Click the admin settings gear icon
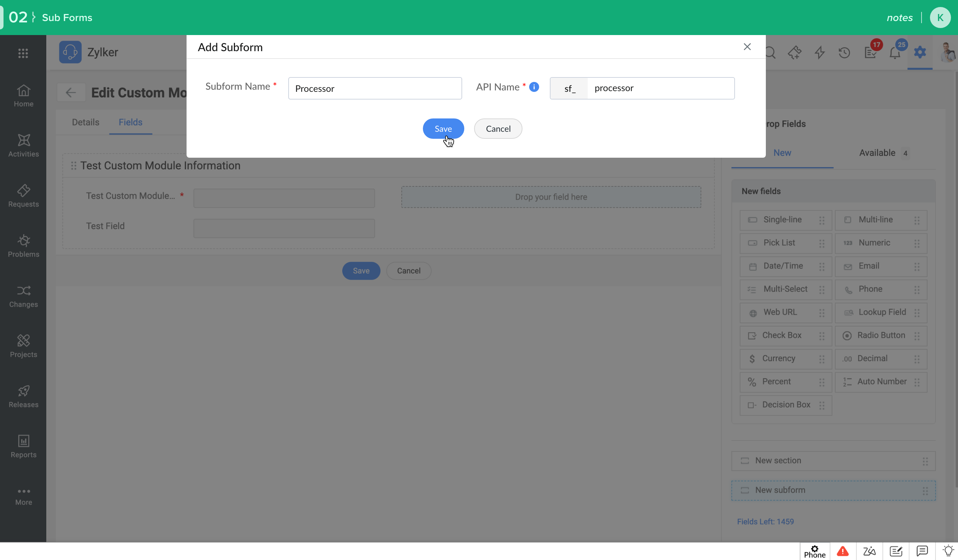 920,52
